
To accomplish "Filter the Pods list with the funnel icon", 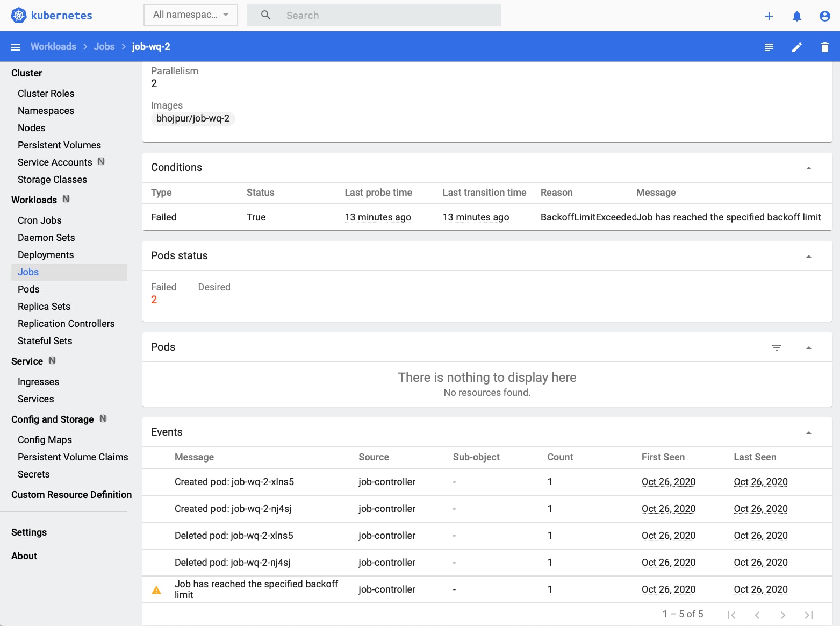I will pyautogui.click(x=776, y=347).
